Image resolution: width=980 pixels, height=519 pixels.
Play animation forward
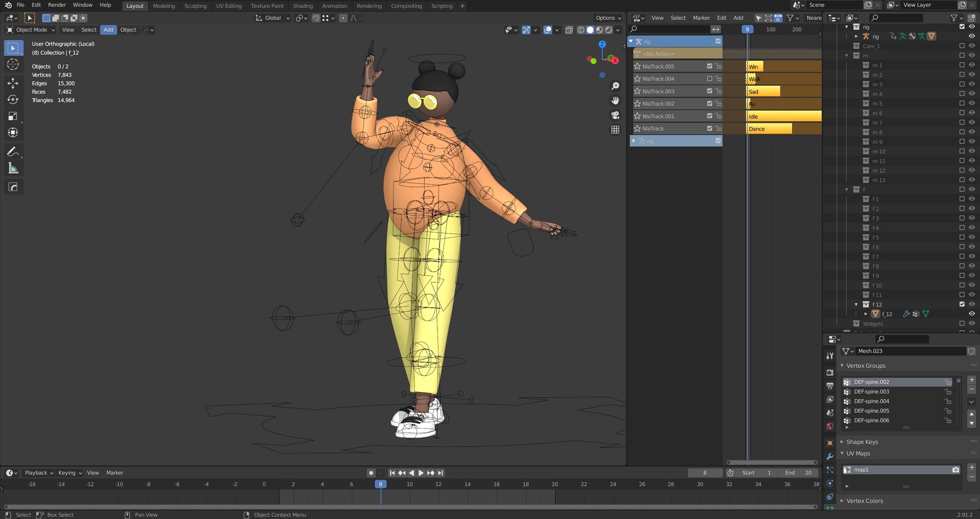[x=421, y=473]
